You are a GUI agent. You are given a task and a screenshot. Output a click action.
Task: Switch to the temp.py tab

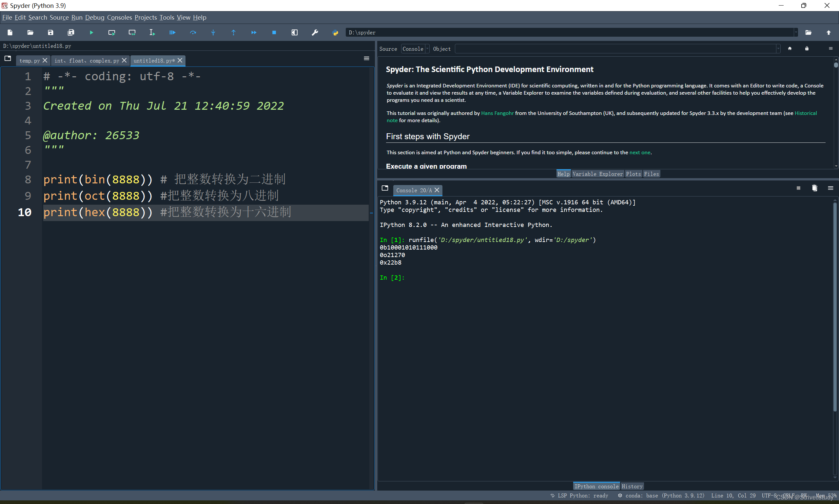pyautogui.click(x=30, y=61)
